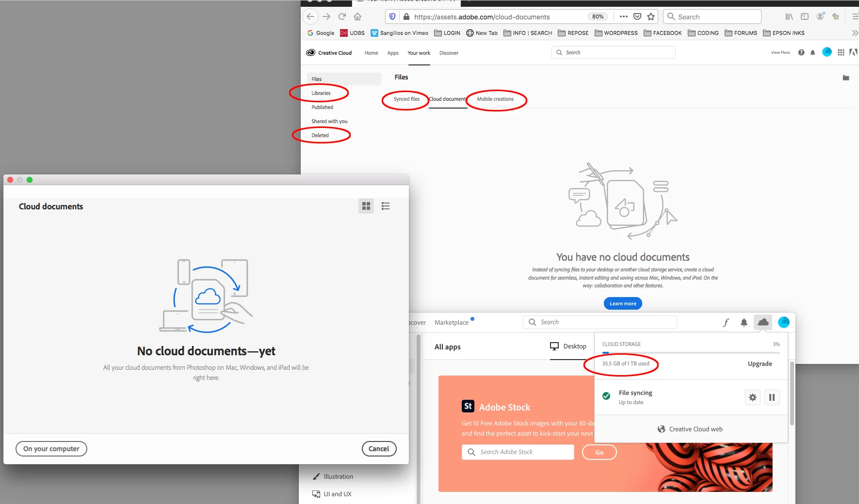Open Libraries in Files sidebar
Image resolution: width=859 pixels, height=504 pixels.
point(321,93)
